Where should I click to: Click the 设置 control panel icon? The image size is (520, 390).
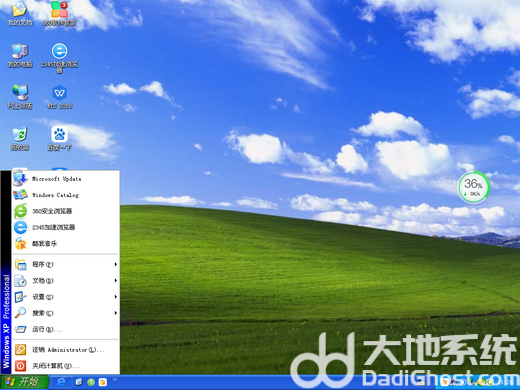(x=20, y=297)
